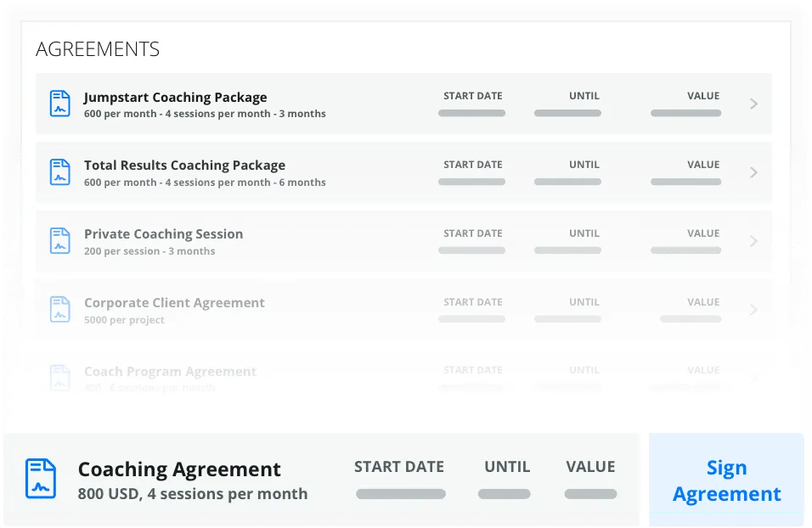Click the Value placeholder of Jumpstart Coaching Package
This screenshot has height=528, width=812.
[x=685, y=113]
